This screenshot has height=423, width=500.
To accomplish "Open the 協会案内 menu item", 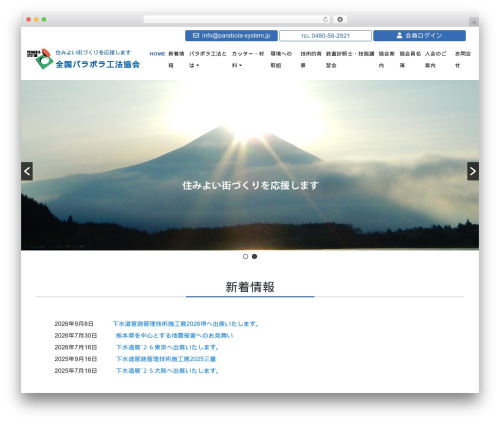I will [386, 59].
